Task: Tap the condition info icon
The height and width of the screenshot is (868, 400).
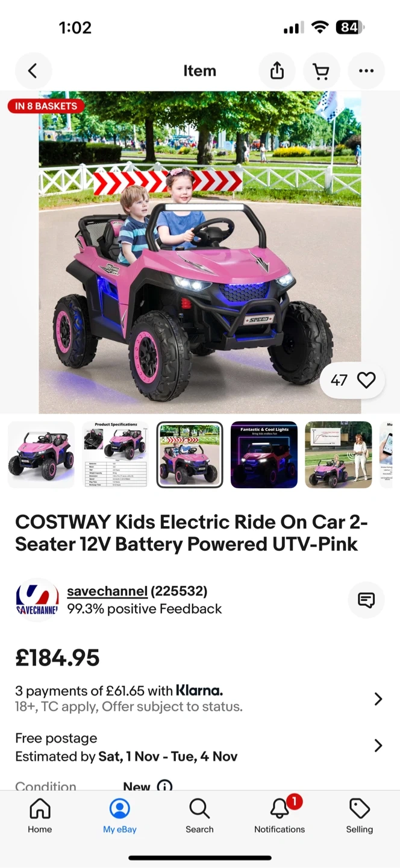Action: point(164,785)
